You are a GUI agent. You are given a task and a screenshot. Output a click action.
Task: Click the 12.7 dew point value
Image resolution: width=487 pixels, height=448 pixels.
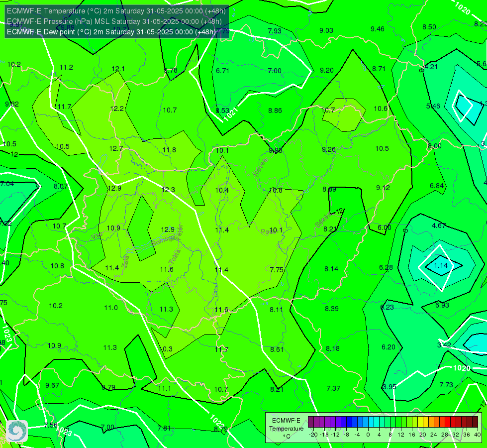(x=116, y=148)
